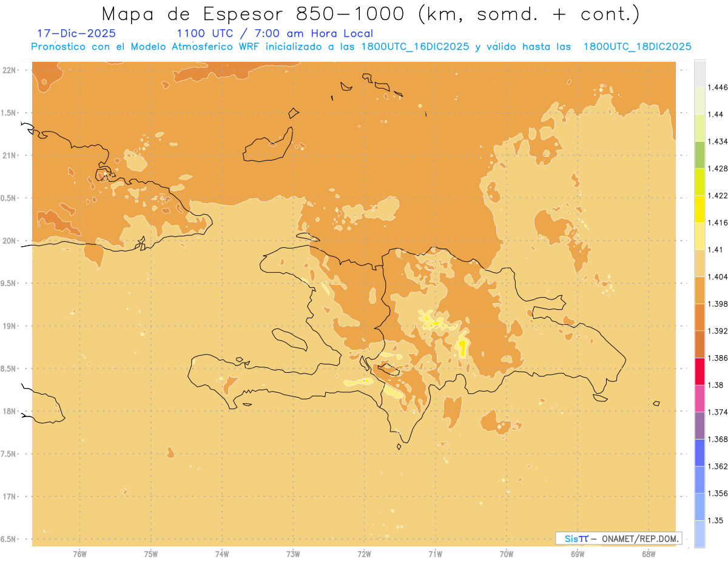Click the 'SisTT - ONAMET/REP.DOM.' credit box
The height and width of the screenshot is (562, 728).
click(x=619, y=538)
